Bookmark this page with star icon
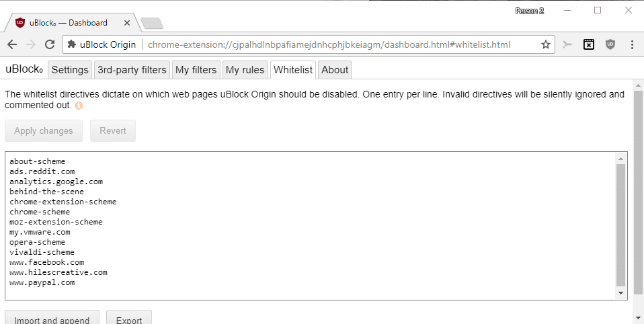The height and width of the screenshot is (324, 644). 545,44
